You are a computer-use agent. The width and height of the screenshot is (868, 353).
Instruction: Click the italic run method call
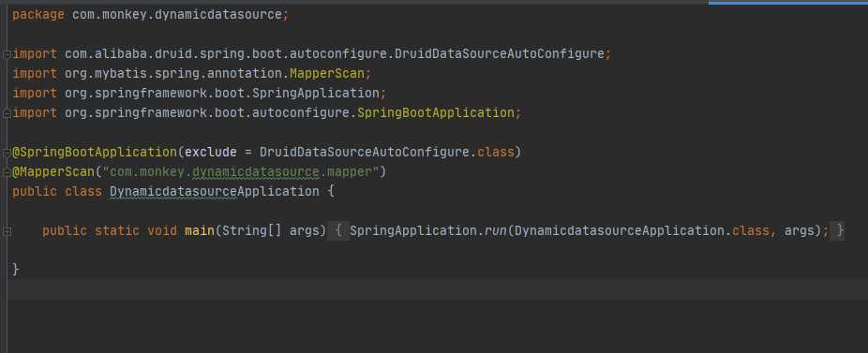[496, 230]
